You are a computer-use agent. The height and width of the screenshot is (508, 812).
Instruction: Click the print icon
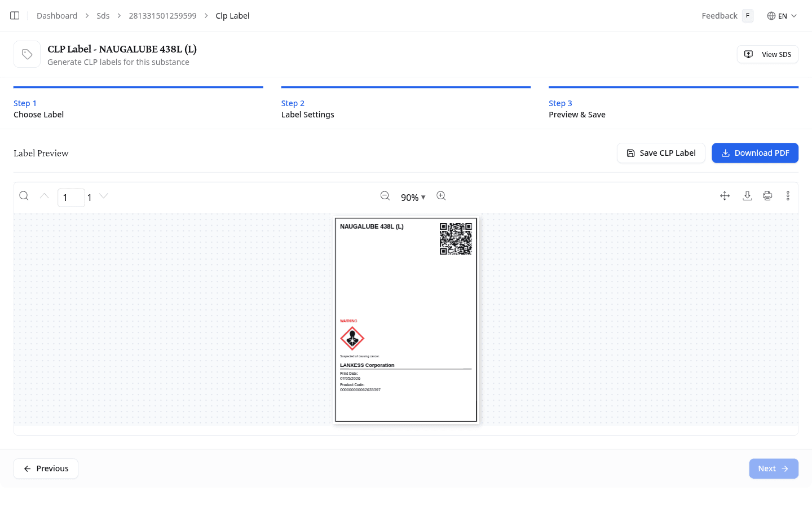[767, 196]
